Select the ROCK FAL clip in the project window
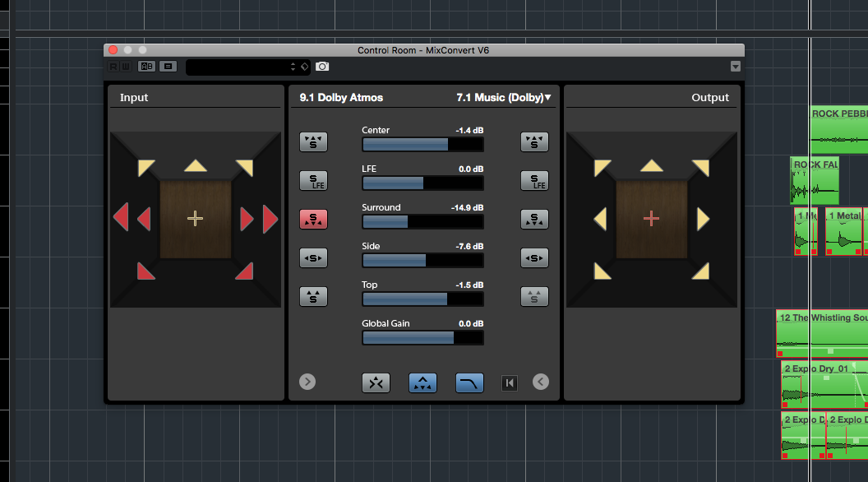868x482 pixels. 815,181
